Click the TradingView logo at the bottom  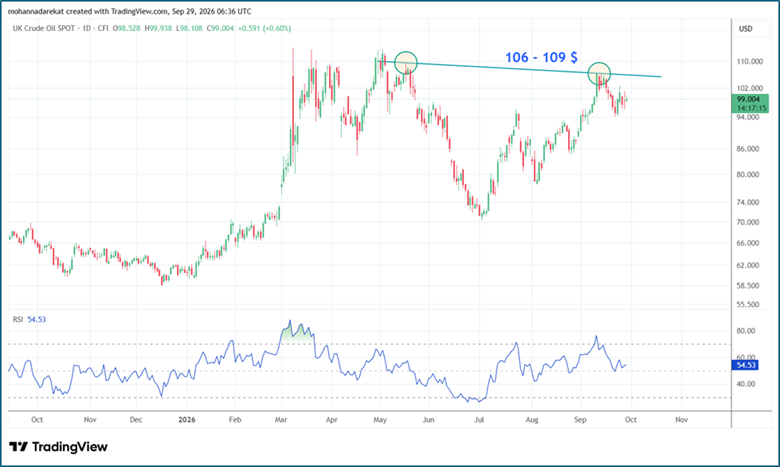58,447
